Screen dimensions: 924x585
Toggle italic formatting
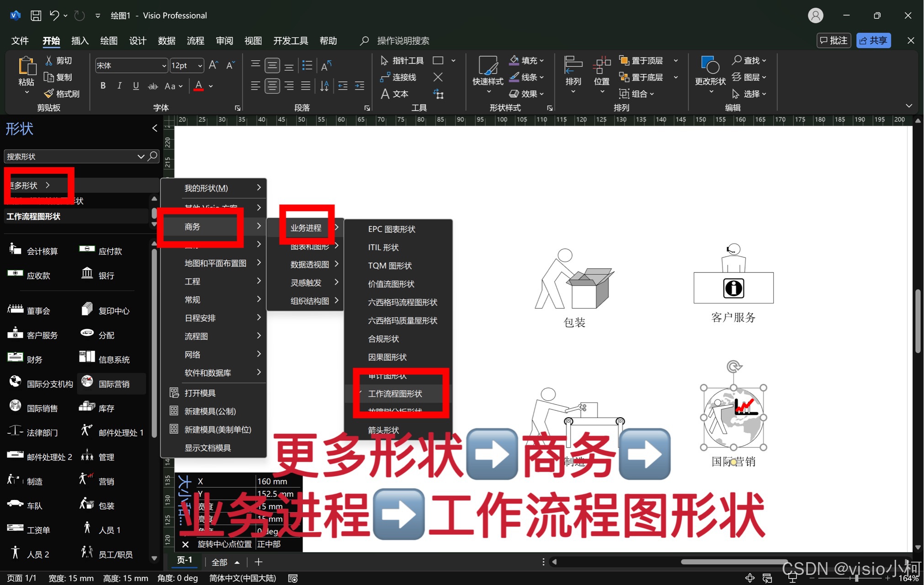coord(119,85)
